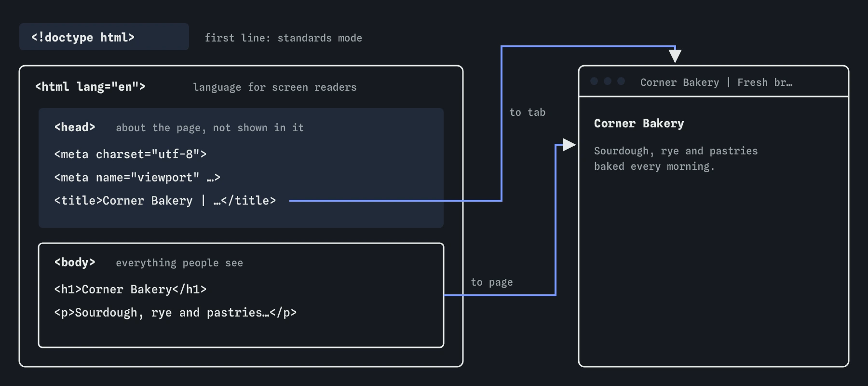Select "about the page, not shown in it"
The image size is (868, 386).
(x=210, y=128)
